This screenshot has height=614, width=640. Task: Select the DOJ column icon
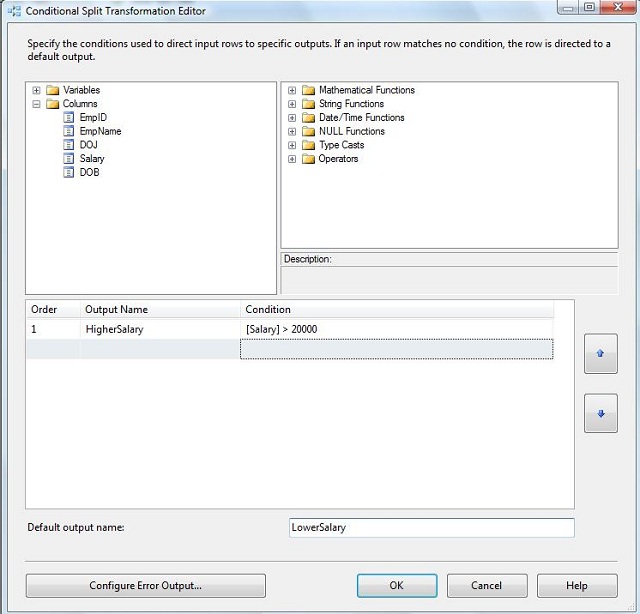pos(69,145)
